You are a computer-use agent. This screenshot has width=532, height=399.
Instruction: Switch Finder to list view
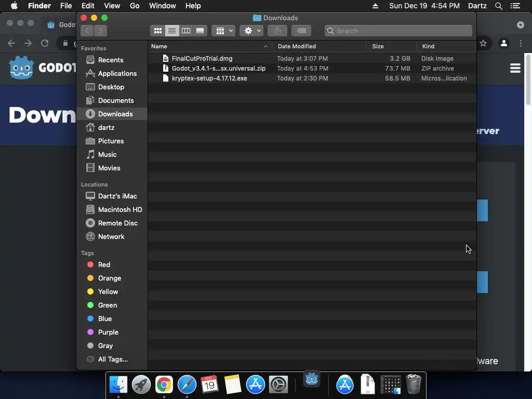click(172, 31)
